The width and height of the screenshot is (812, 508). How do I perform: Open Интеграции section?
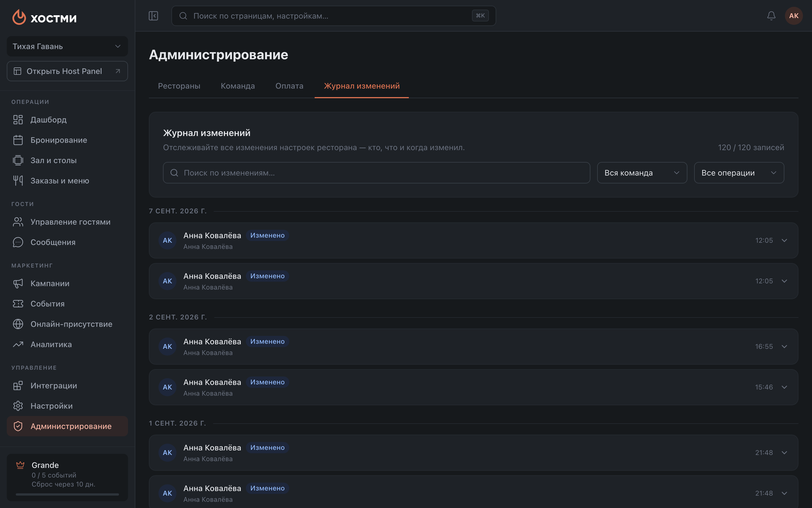[67, 385]
